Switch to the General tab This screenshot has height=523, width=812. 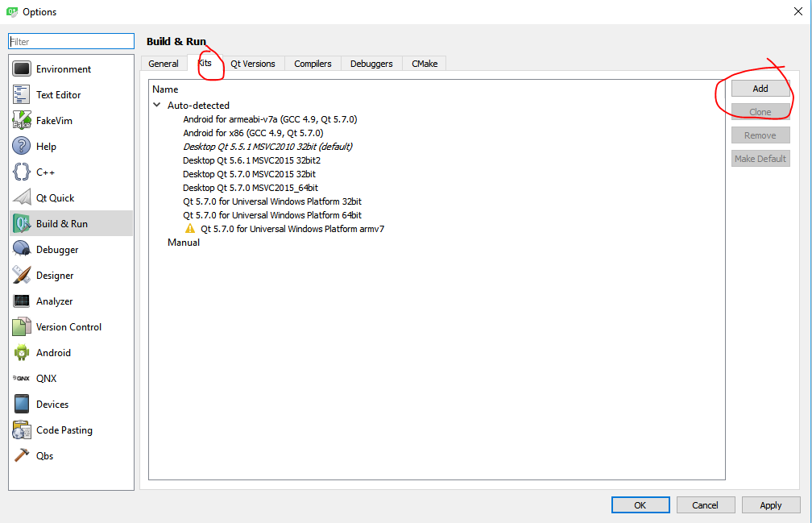(164, 64)
